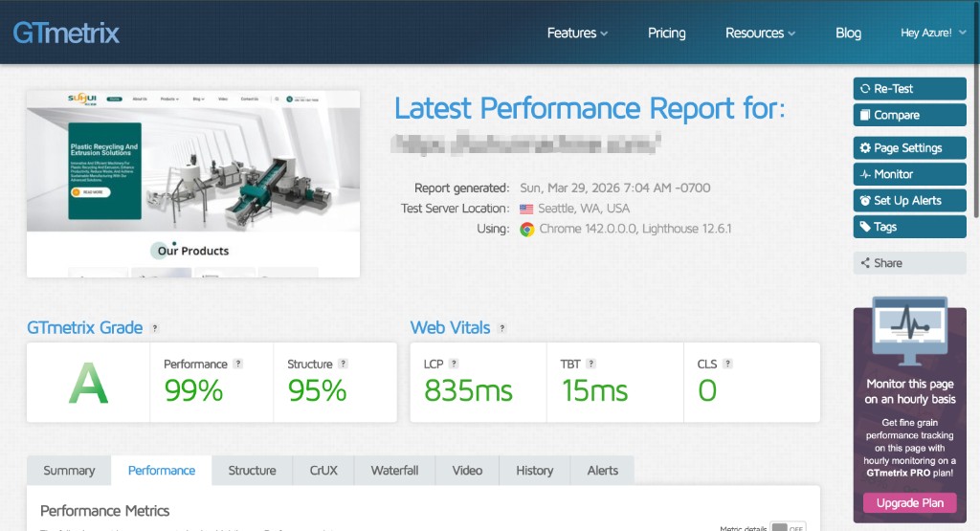Switch to the Alerts tab
980x531 pixels.
603,471
